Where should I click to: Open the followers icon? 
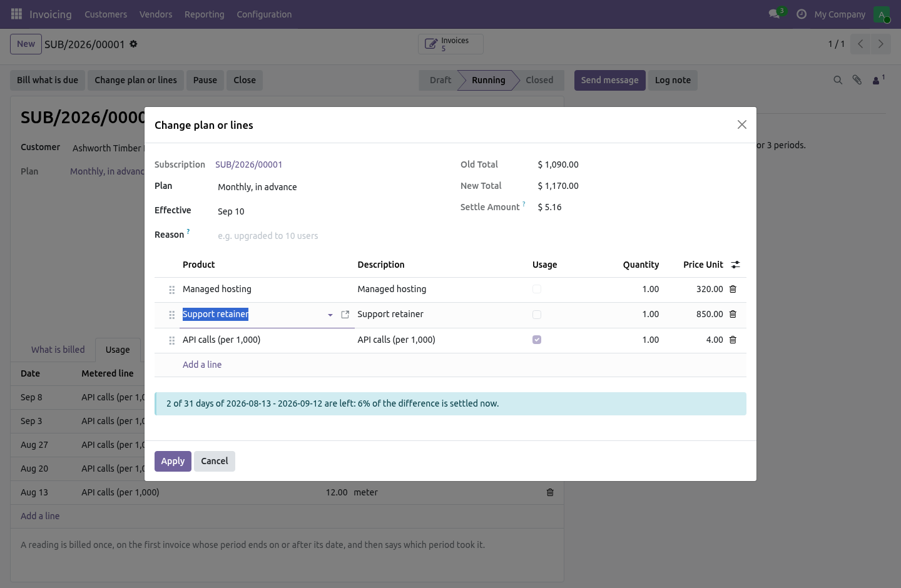click(878, 79)
